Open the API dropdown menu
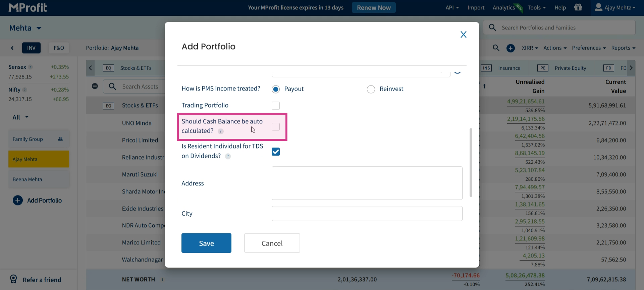 tap(452, 8)
